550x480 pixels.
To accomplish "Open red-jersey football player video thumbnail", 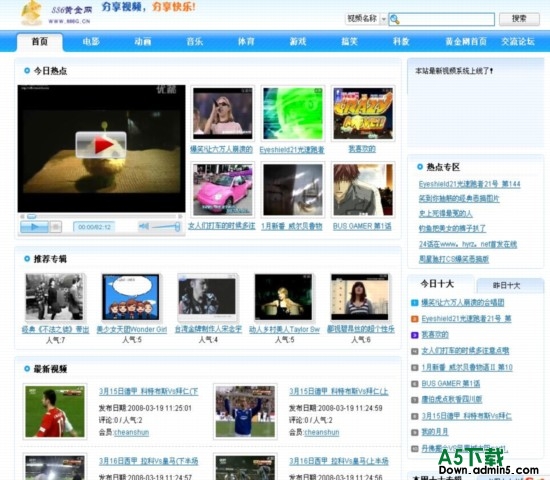I will click(55, 412).
